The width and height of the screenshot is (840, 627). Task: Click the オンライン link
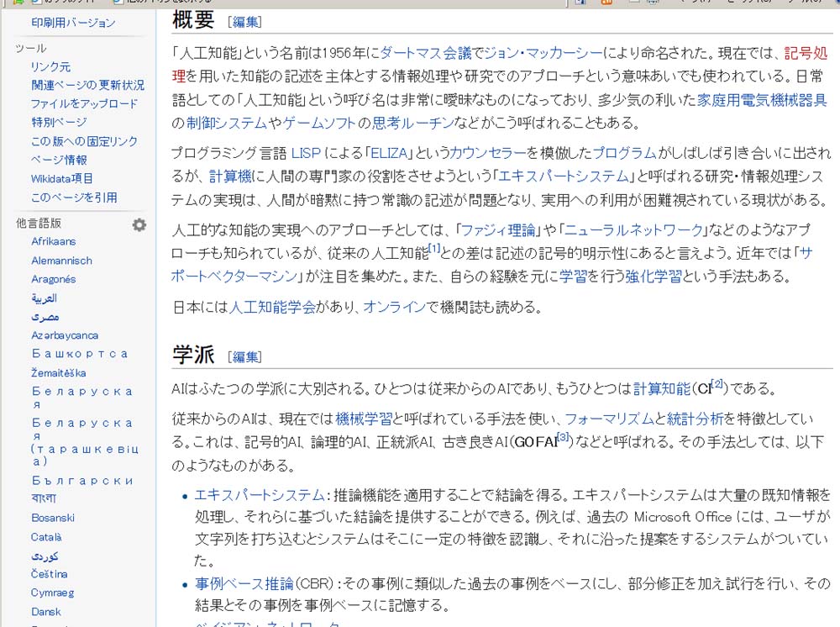(394, 307)
